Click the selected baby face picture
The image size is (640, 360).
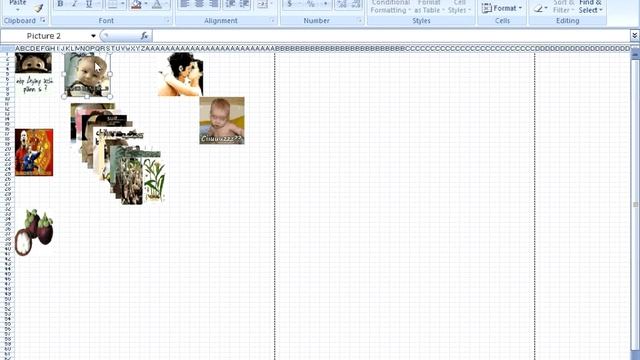[87, 75]
